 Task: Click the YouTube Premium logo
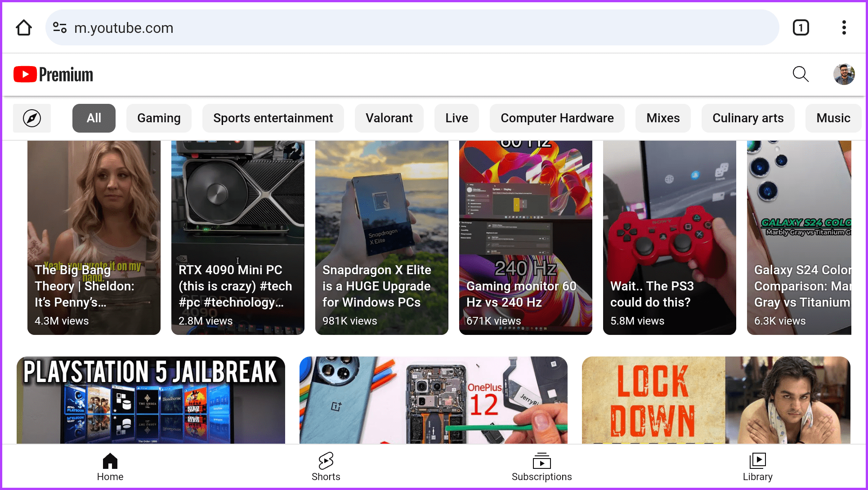[x=53, y=74]
